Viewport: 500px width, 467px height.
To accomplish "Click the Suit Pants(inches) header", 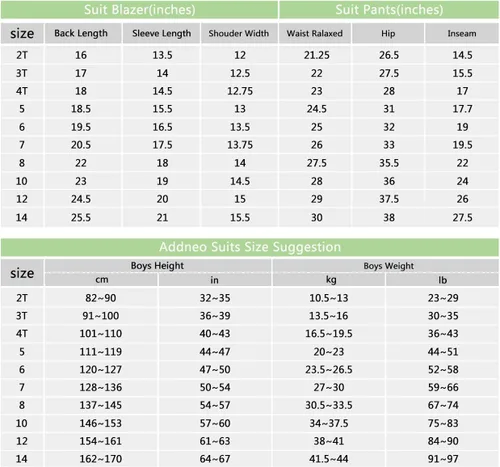I will 389,10.
